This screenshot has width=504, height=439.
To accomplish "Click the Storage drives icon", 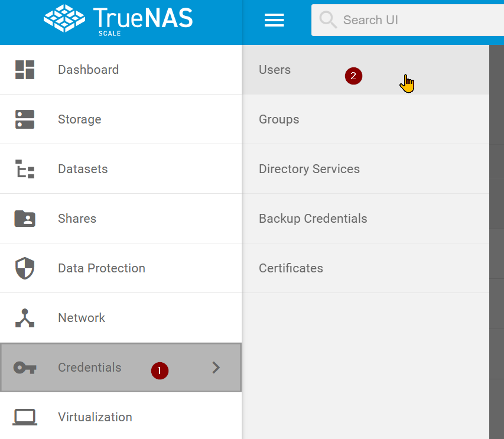I will (x=25, y=119).
